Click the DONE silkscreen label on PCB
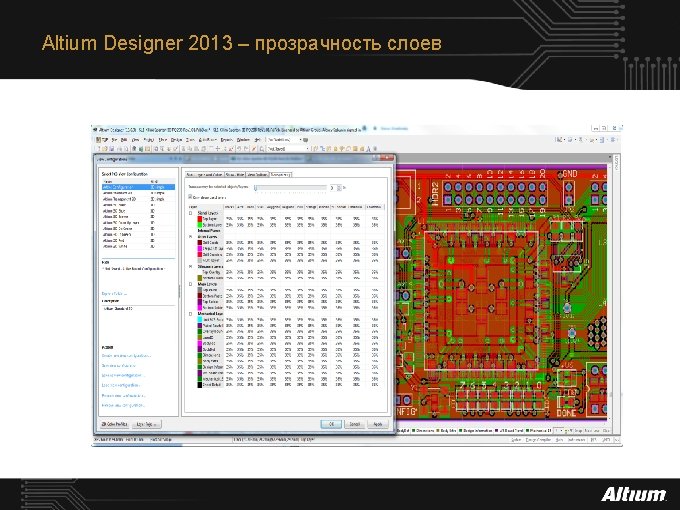Image resolution: width=680 pixels, height=510 pixels. (566, 413)
